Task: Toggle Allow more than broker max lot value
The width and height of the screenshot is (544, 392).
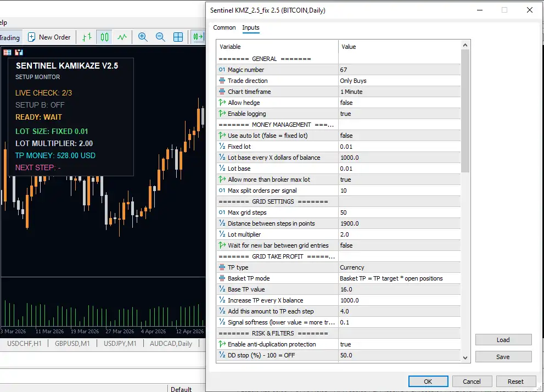Action: pyautogui.click(x=399, y=180)
